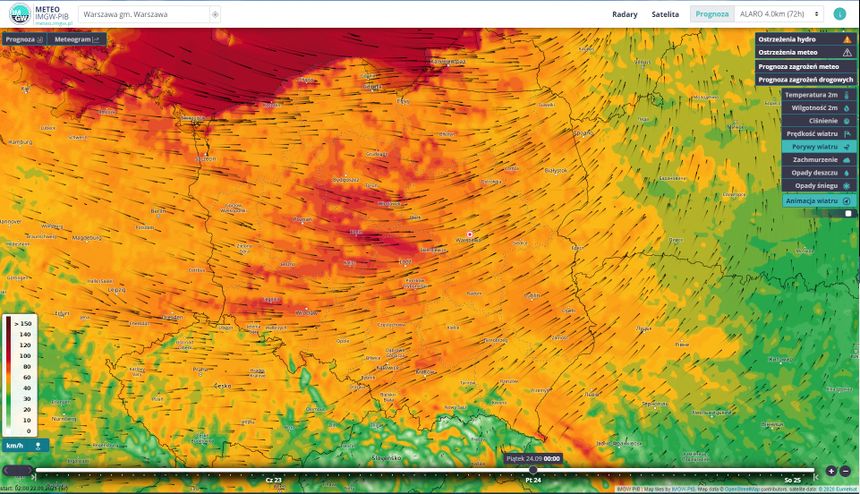This screenshot has width=860, height=494.
Task: Open the ALARO 4.0km (72h) model dropdown
Action: coord(779,14)
